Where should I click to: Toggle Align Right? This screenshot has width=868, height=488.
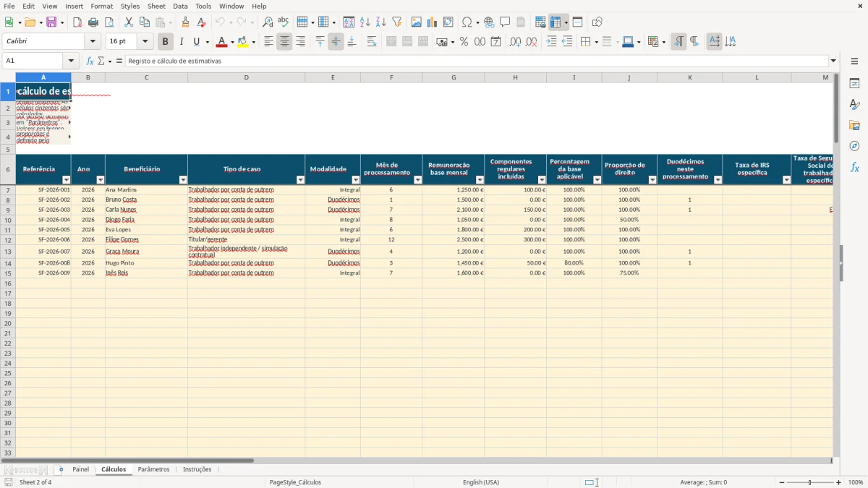(x=300, y=42)
